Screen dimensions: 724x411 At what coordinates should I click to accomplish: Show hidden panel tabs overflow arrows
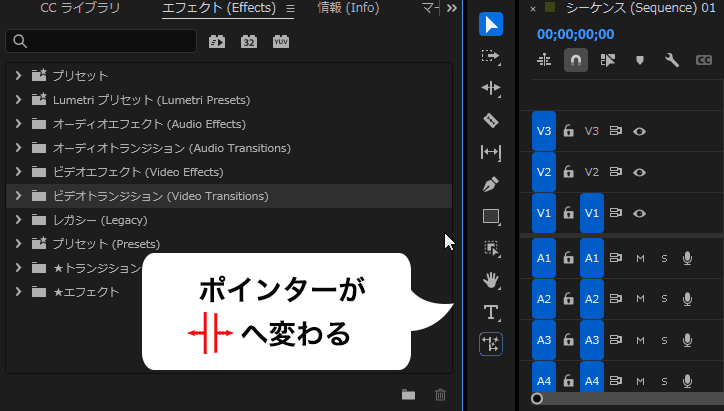(452, 8)
